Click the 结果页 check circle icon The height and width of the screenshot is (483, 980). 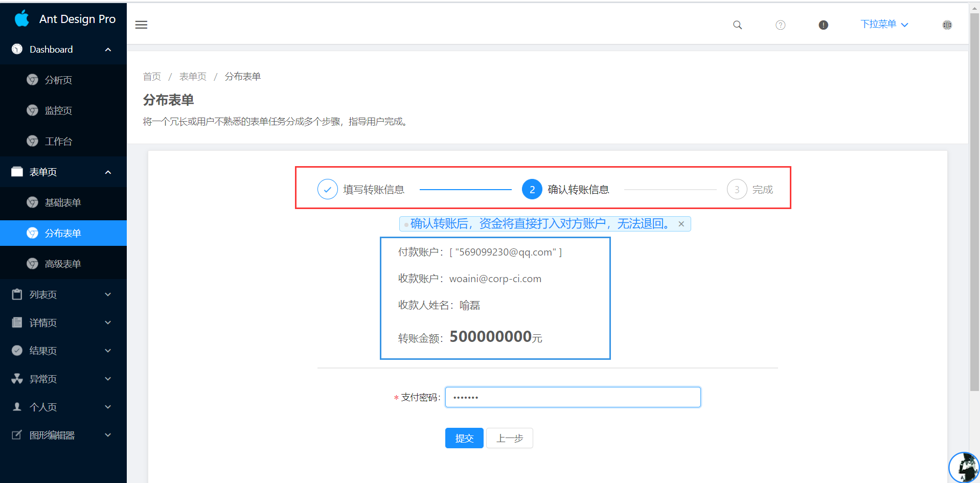[17, 351]
